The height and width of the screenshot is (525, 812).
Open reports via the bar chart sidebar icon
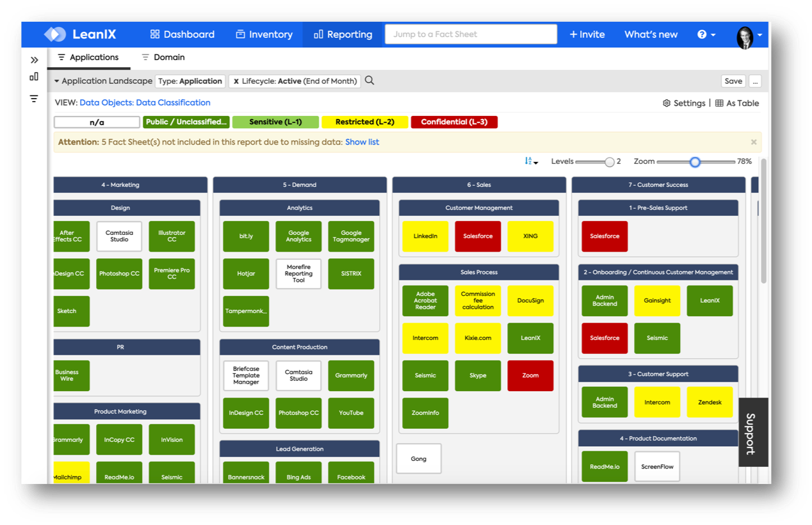point(34,76)
